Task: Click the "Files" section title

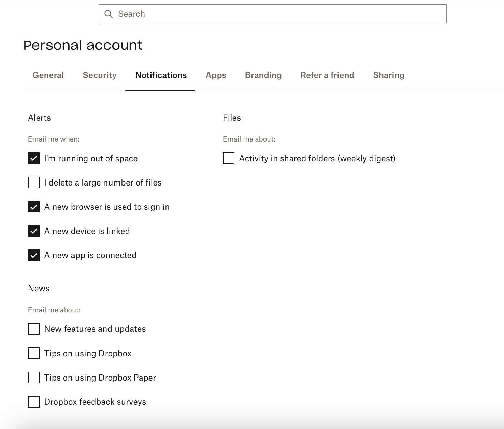Action: pos(232,118)
